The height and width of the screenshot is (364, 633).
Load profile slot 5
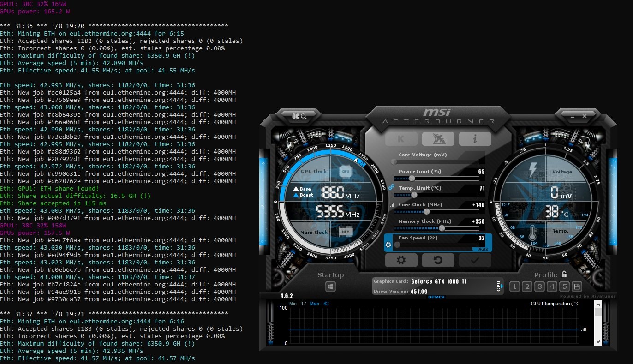564,286
